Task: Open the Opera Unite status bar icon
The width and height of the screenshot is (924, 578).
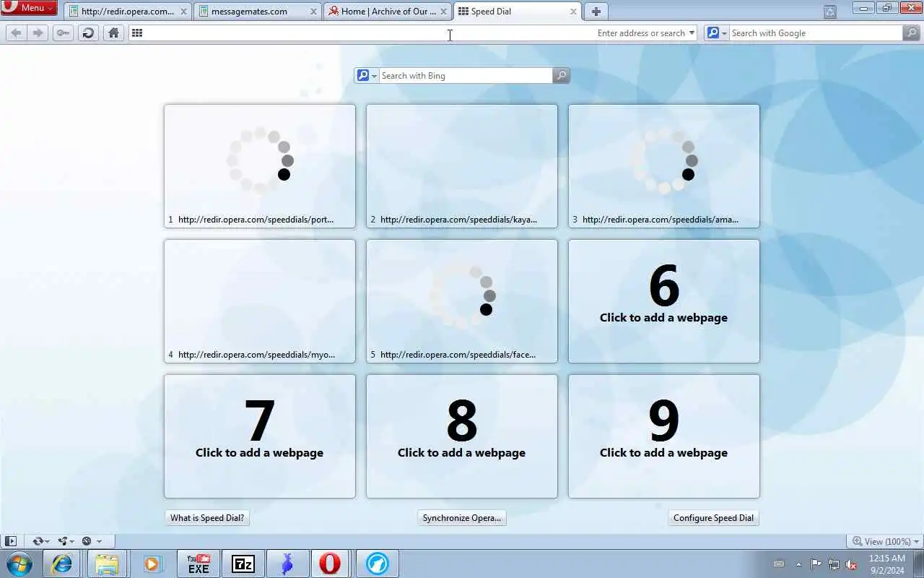Action: [63, 541]
